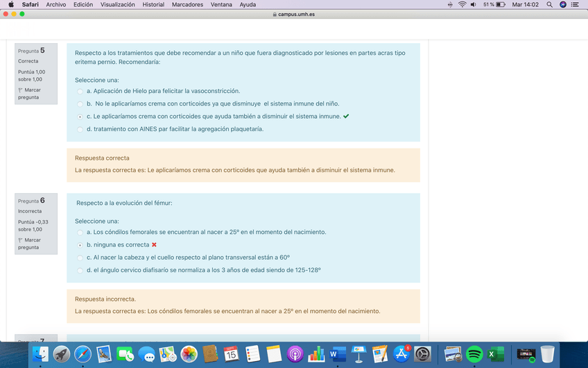Select option d. el ángulo cervico diafisario
This screenshot has width=588, height=368.
(x=80, y=270)
